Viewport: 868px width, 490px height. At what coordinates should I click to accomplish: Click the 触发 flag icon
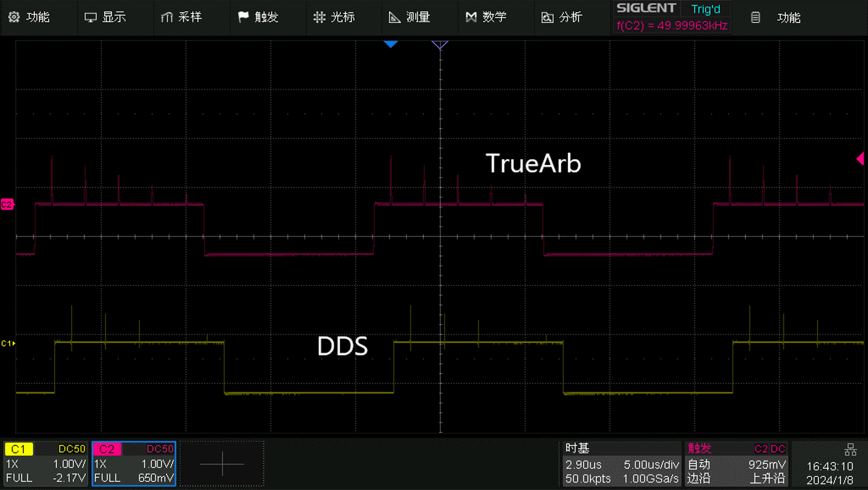click(x=243, y=17)
